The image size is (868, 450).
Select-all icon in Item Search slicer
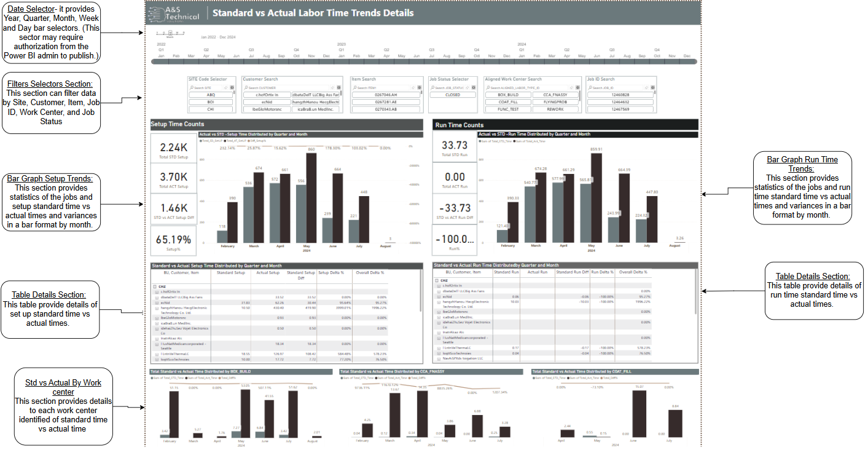coord(419,88)
